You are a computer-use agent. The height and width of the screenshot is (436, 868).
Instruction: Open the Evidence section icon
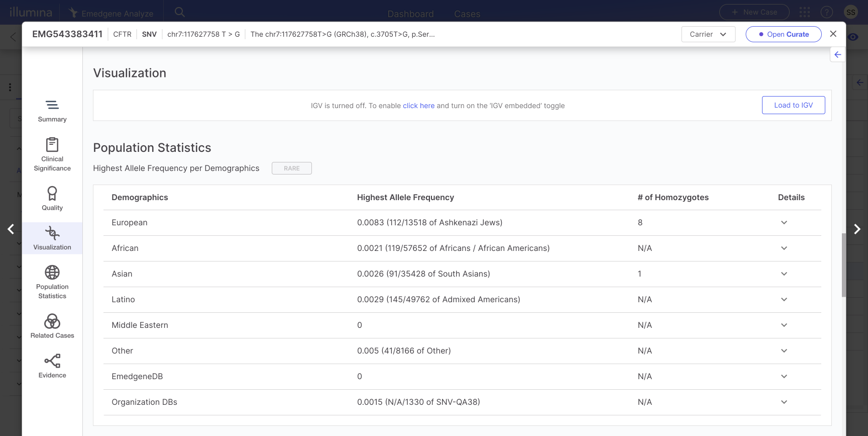point(52,361)
